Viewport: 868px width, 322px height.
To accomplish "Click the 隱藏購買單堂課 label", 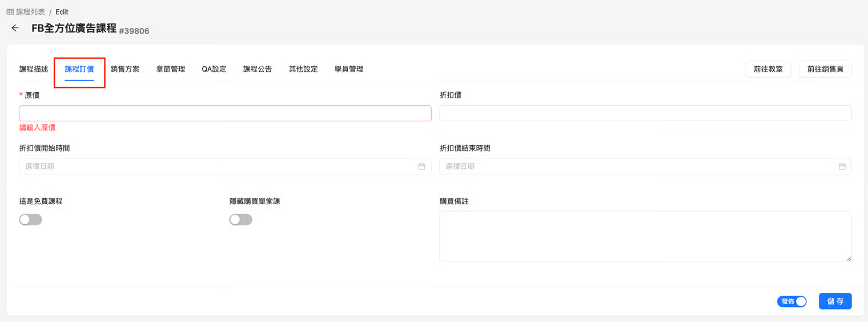I will pyautogui.click(x=255, y=201).
